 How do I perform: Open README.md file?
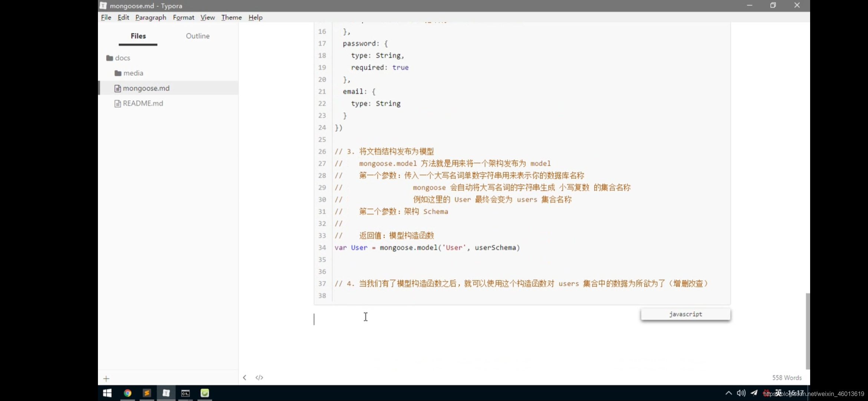pos(142,104)
